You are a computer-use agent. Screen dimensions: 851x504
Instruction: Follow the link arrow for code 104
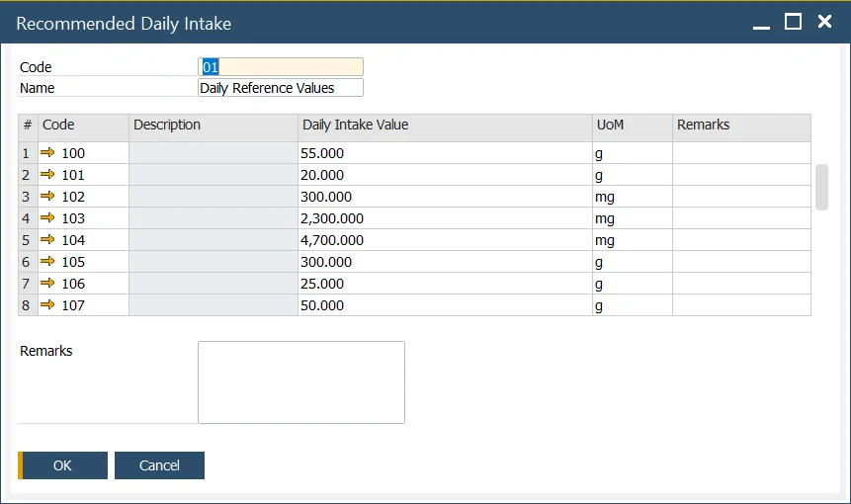point(48,240)
